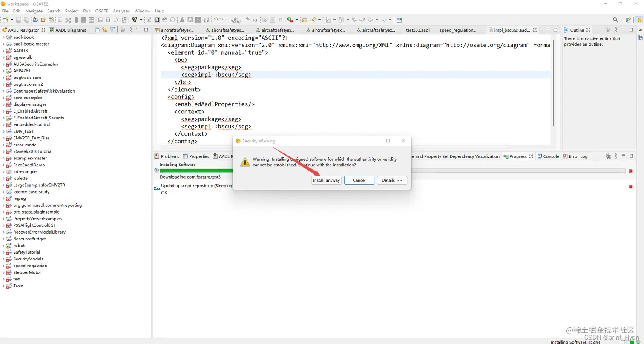
Task: Click the Install anyway button
Action: coord(326,180)
